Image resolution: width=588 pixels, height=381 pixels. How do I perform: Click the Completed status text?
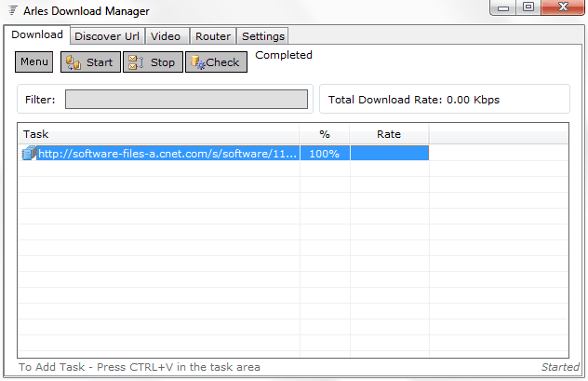pyautogui.click(x=284, y=55)
